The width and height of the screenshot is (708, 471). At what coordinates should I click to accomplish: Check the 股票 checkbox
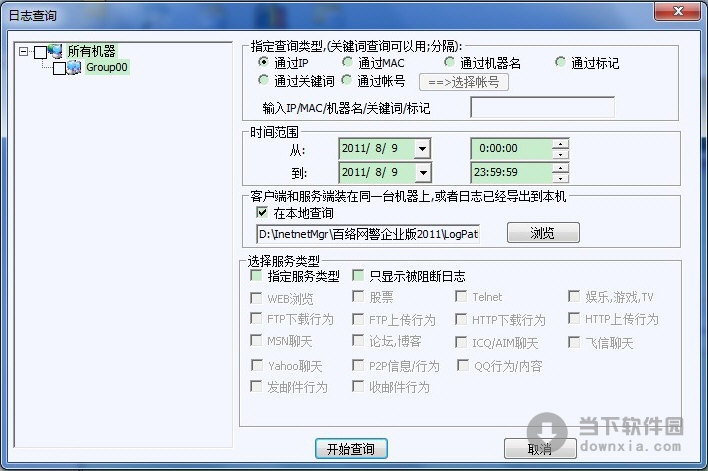pyautogui.click(x=358, y=296)
